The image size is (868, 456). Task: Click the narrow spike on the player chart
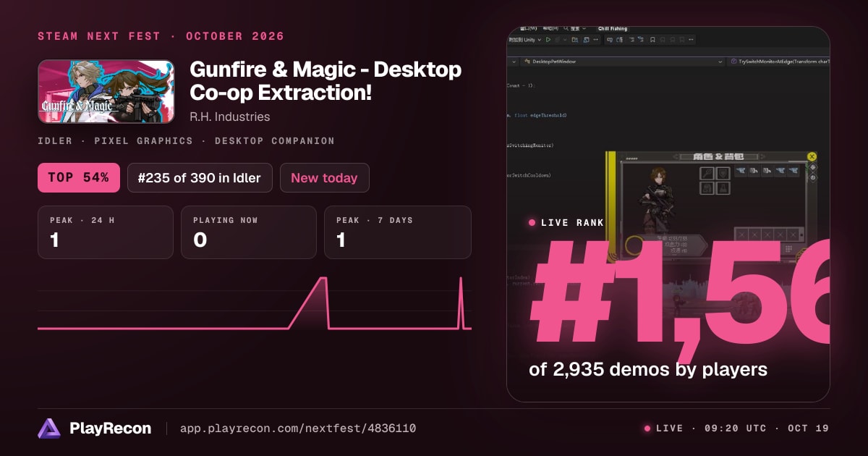coord(461,303)
